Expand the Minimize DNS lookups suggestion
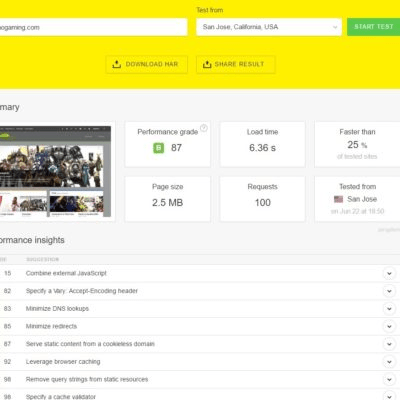The width and height of the screenshot is (400, 400). [x=389, y=309]
